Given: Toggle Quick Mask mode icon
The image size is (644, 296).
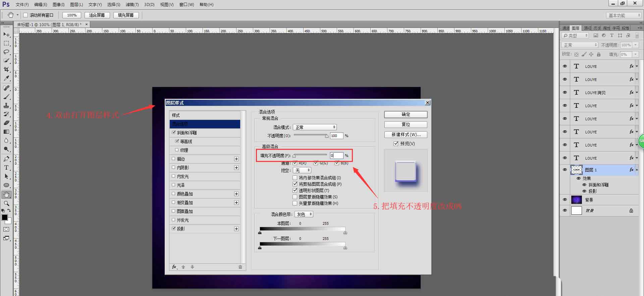Looking at the screenshot, I should click(x=6, y=229).
